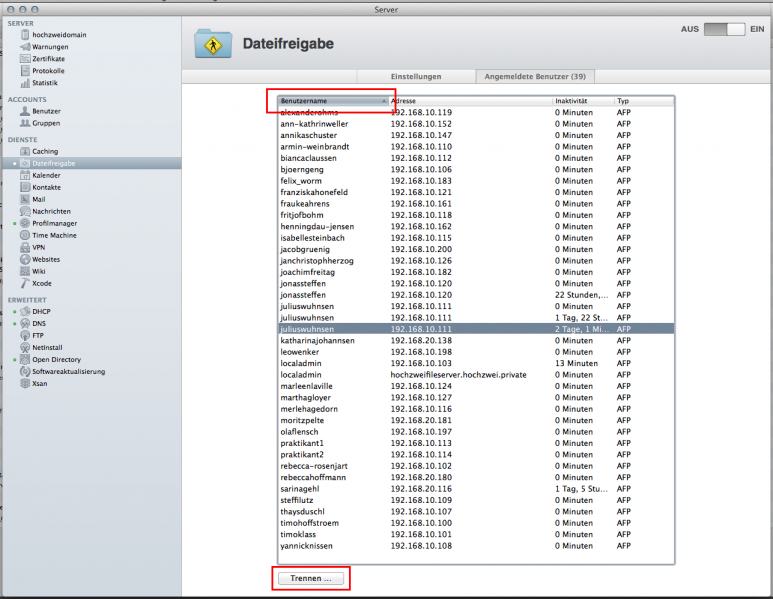Sort by Benutzername column header
The image size is (773, 599).
pos(330,101)
